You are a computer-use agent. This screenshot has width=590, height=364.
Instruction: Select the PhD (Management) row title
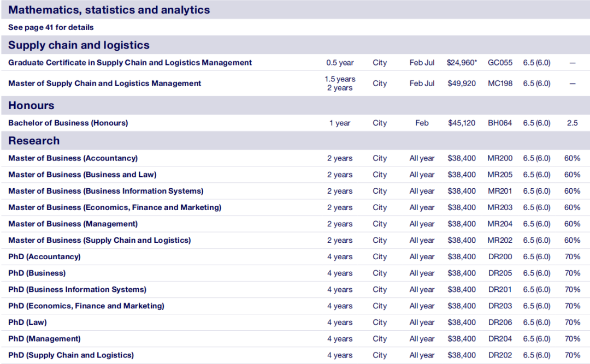(x=44, y=339)
